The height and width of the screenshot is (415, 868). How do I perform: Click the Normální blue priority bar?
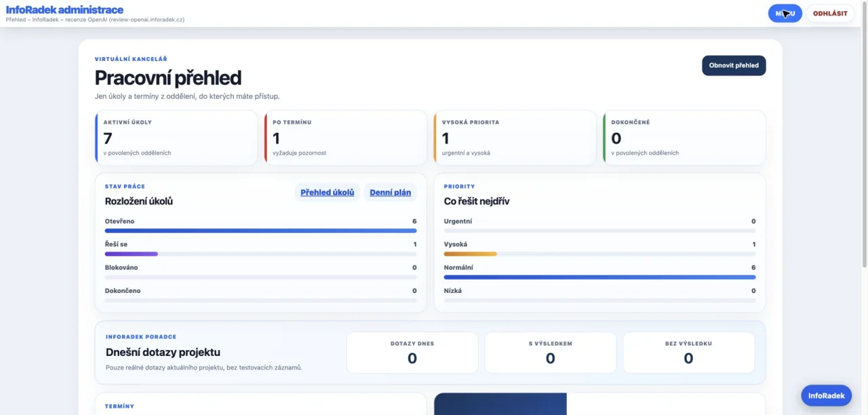tap(599, 277)
